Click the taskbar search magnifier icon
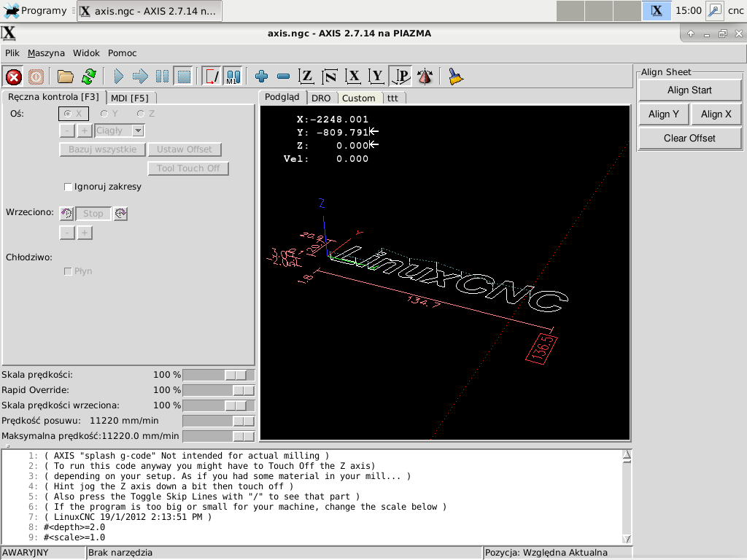Image resolution: width=747 pixels, height=560 pixels. [x=715, y=10]
